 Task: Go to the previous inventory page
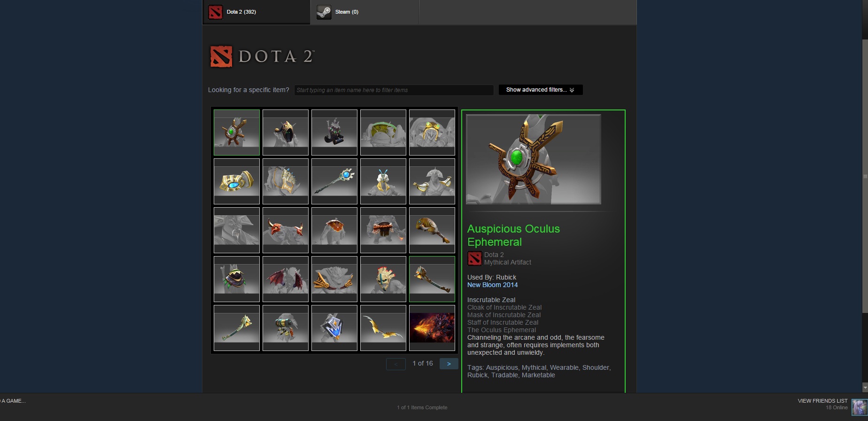pyautogui.click(x=396, y=364)
